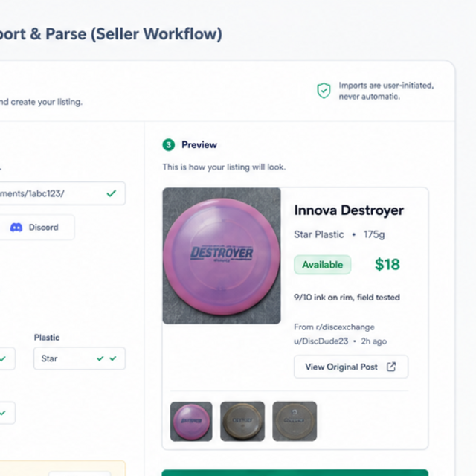Click the external link icon on View Original Post
Screen dimensions: 476x476
pos(391,367)
